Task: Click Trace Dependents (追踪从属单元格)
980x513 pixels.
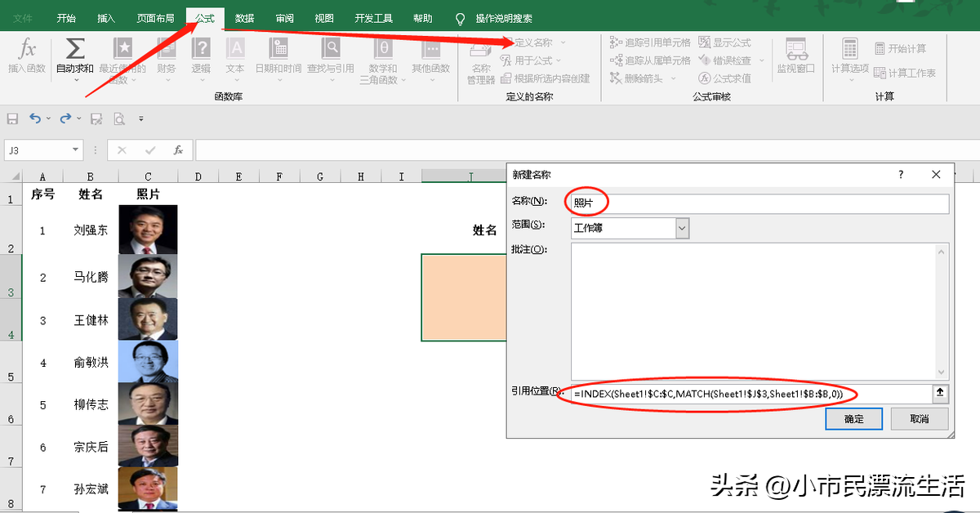Action: tap(650, 60)
